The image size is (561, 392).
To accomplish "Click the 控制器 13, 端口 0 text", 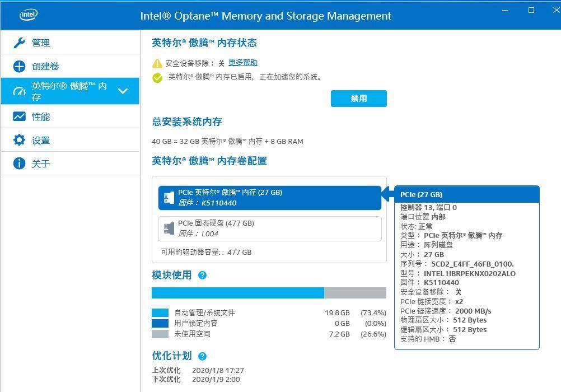I will [x=428, y=207].
